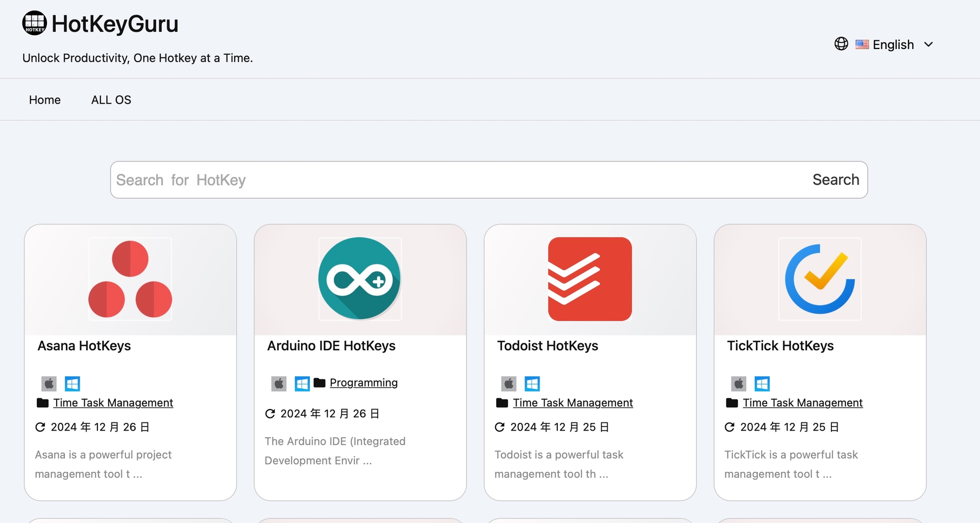The image size is (980, 523).
Task: Click the HotKeyGuru logo icon
Action: [35, 23]
